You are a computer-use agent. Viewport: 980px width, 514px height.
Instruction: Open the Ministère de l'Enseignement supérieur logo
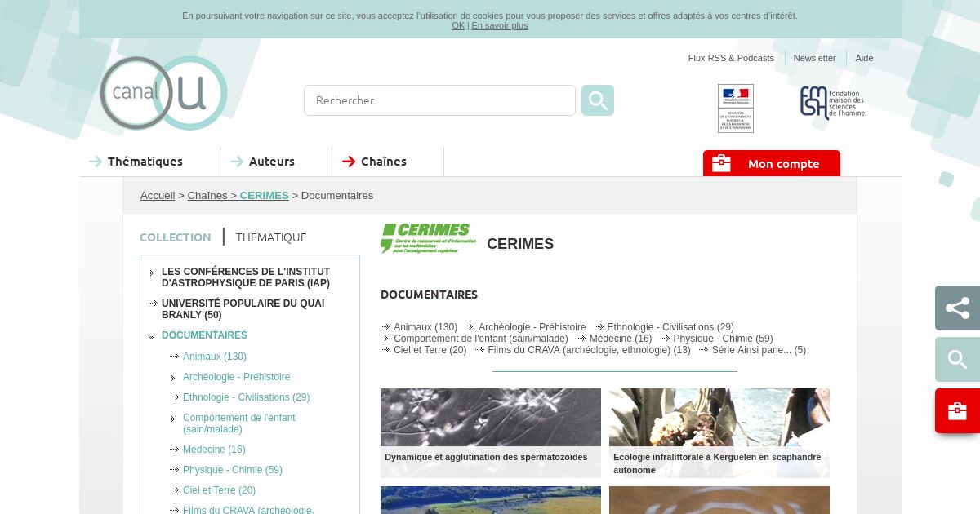[x=736, y=108]
